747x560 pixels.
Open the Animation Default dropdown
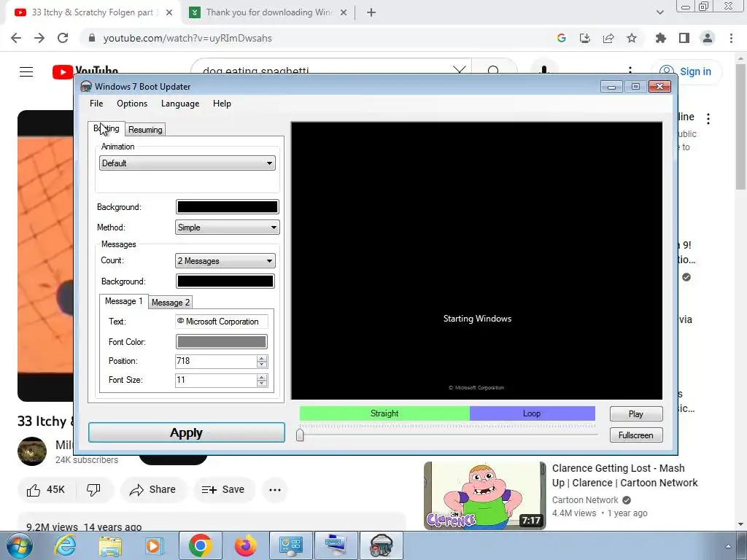187,163
